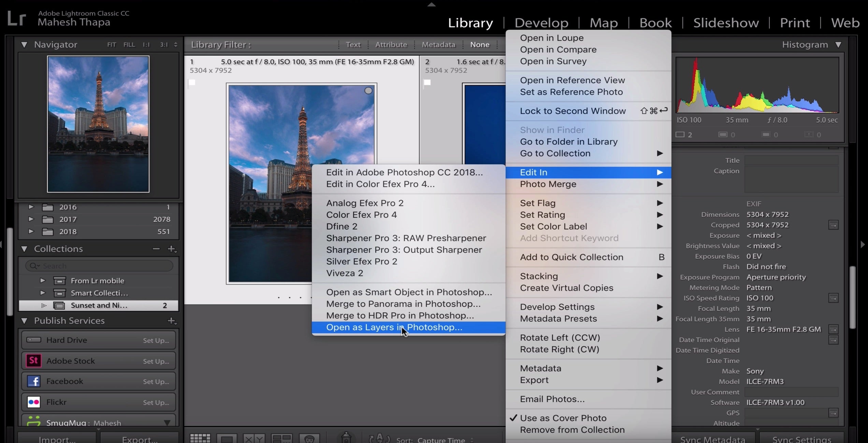Viewport: 868px width, 443px height.
Task: Set Navigator zoom to 1:1
Action: pos(146,45)
